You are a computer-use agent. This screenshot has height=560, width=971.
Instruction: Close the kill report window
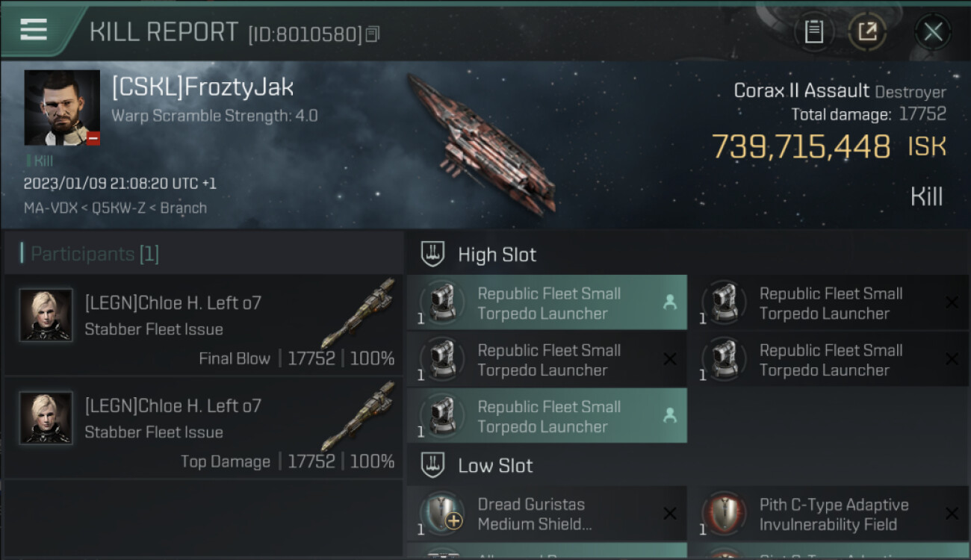(933, 32)
